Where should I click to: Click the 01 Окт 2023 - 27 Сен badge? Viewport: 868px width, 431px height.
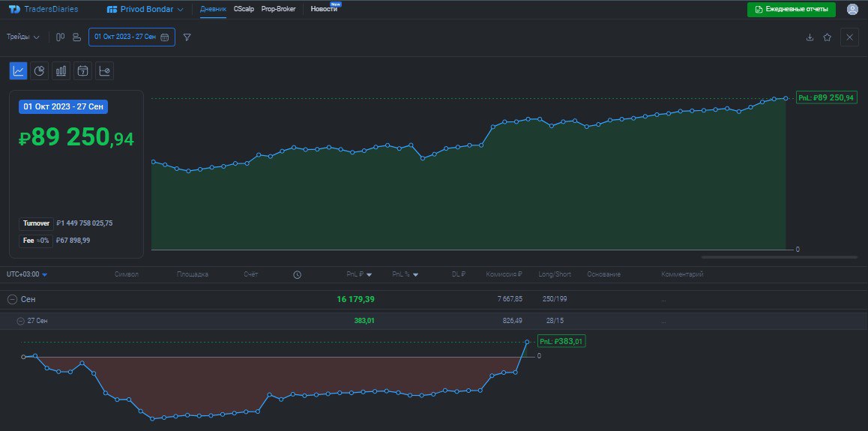[63, 106]
